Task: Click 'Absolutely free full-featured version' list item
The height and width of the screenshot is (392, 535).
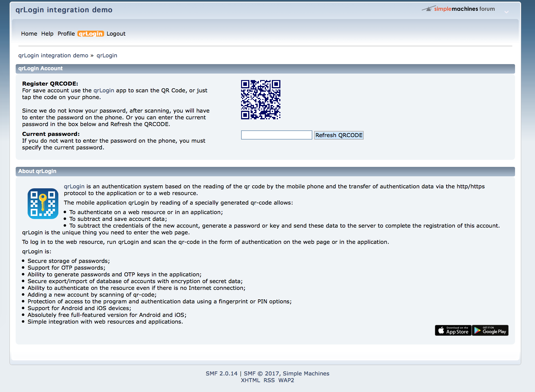Action: pos(107,315)
